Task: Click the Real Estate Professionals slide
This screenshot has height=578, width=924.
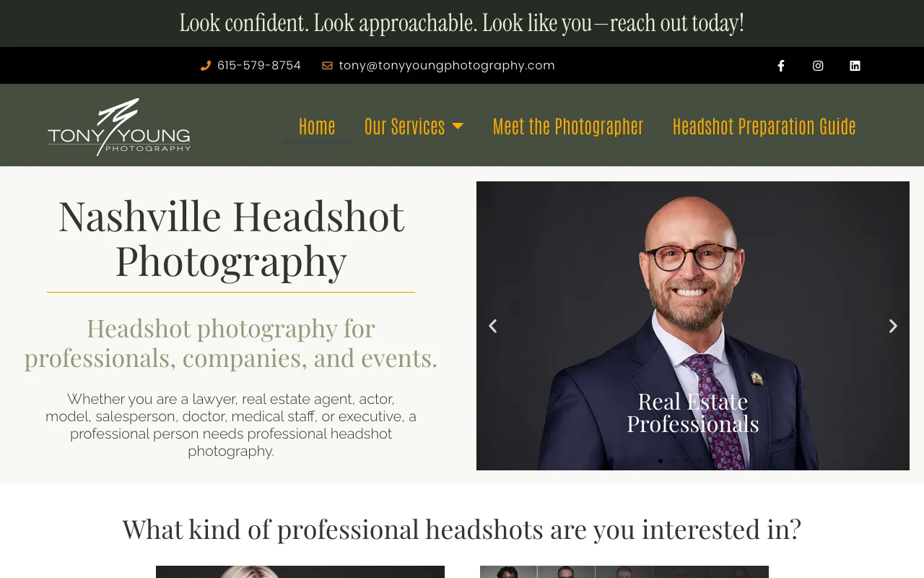Action: [693, 326]
